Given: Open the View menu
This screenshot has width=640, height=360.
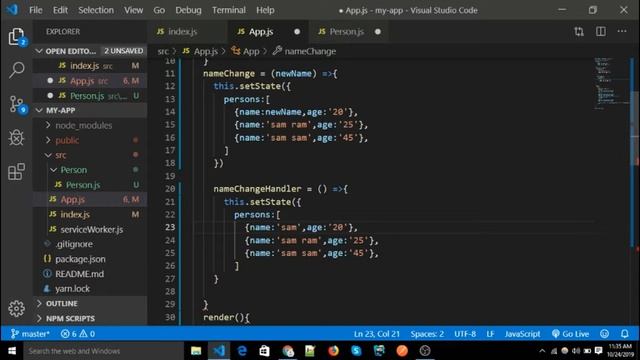Looking at the screenshot, I should (x=133, y=10).
